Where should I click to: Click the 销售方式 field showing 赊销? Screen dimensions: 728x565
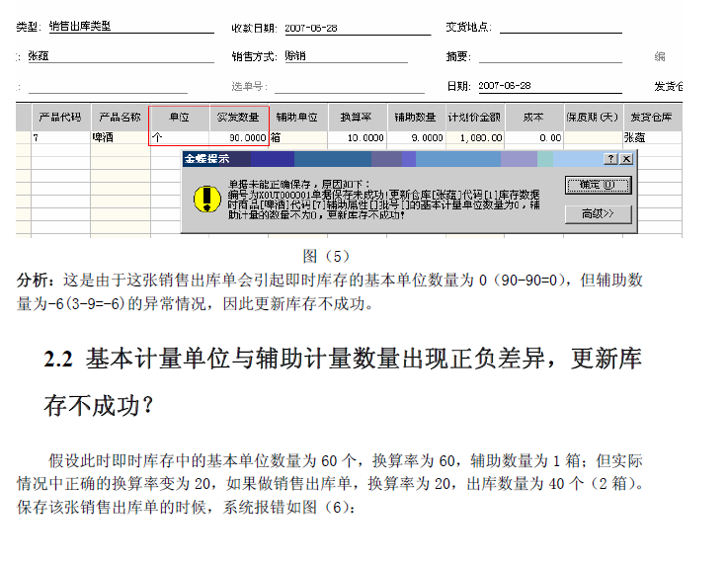(x=345, y=57)
